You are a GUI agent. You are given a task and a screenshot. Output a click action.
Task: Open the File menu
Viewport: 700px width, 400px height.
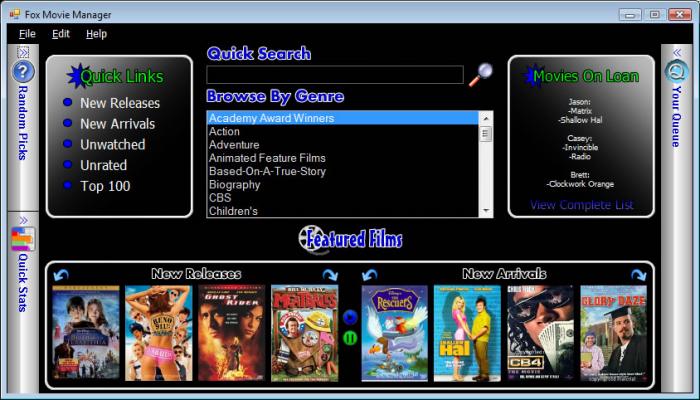[x=27, y=34]
